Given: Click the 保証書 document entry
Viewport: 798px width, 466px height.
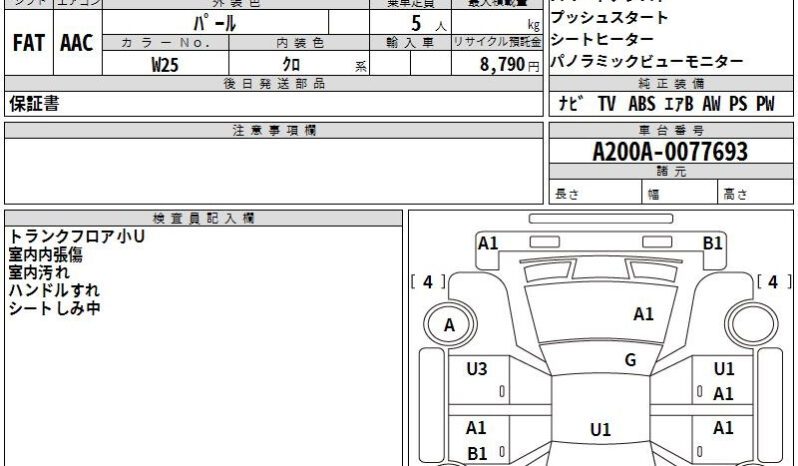Looking at the screenshot, I should 34,103.
